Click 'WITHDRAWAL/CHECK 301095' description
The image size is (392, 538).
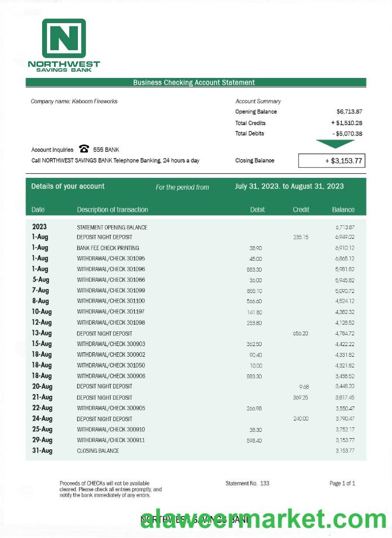[111, 259]
